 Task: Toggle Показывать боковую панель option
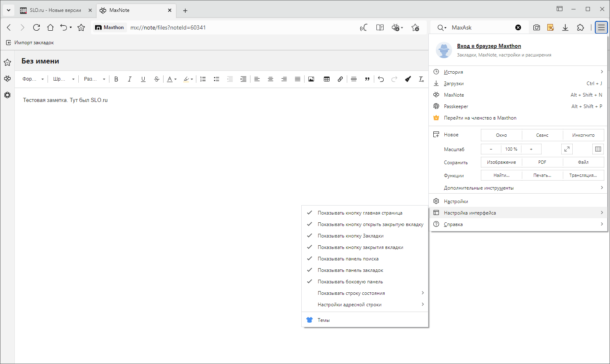pyautogui.click(x=350, y=282)
